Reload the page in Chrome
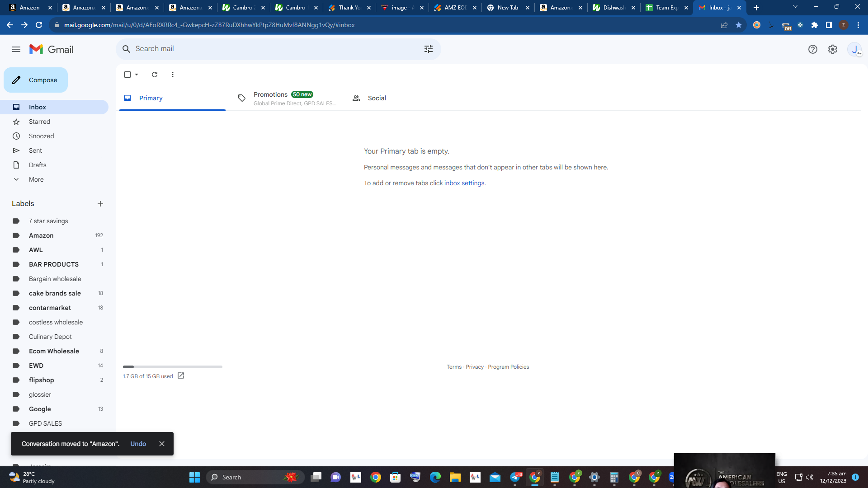Screen dimensions: 868x488 (39, 25)
